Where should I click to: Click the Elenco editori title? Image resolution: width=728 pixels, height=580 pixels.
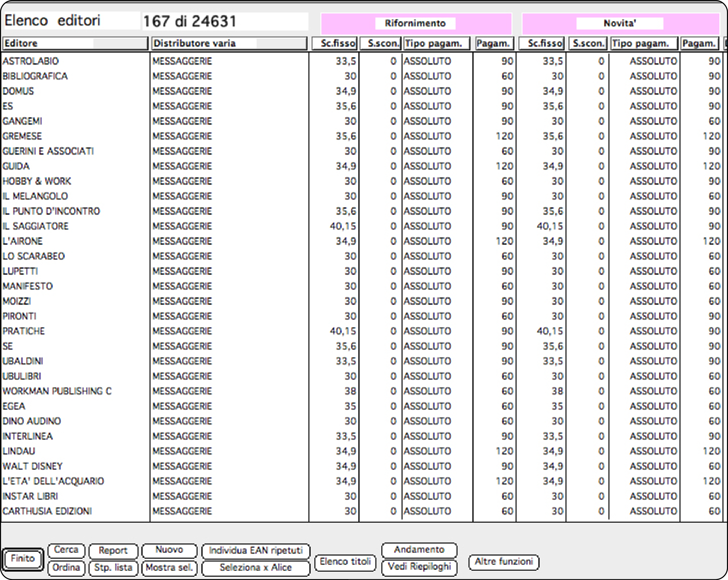(x=52, y=21)
